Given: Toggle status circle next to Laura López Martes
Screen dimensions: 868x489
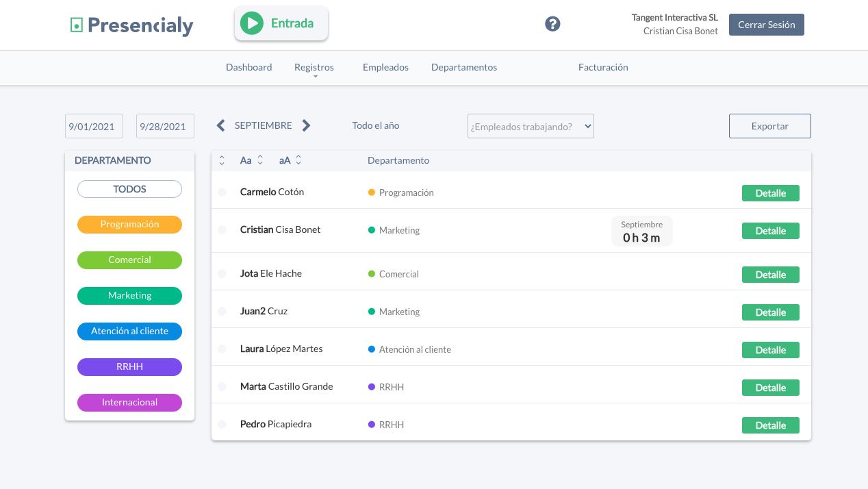Looking at the screenshot, I should 222,349.
